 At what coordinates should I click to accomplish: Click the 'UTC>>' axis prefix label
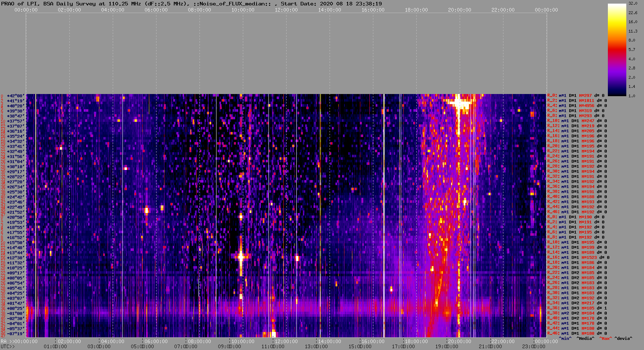tap(8, 347)
